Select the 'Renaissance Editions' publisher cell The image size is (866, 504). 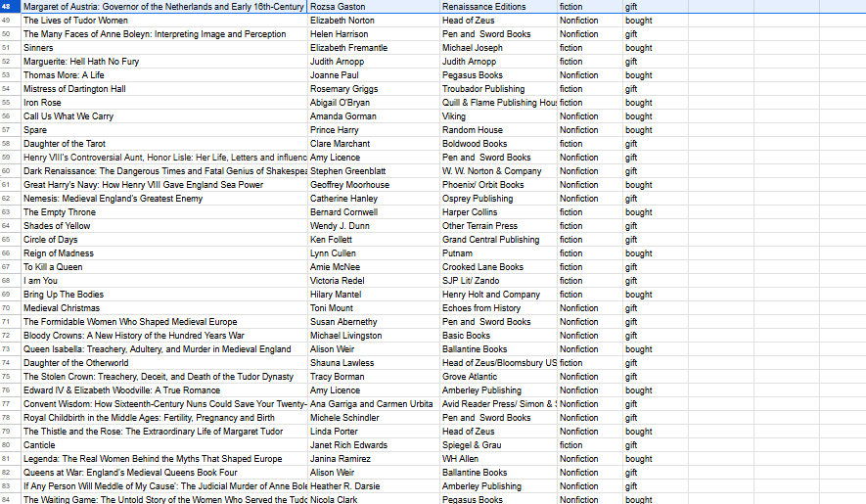(483, 7)
